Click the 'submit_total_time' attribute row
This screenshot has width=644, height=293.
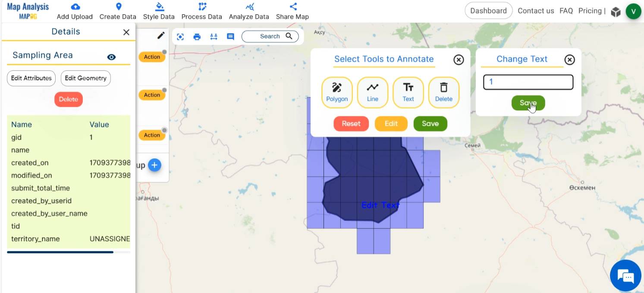(69, 188)
